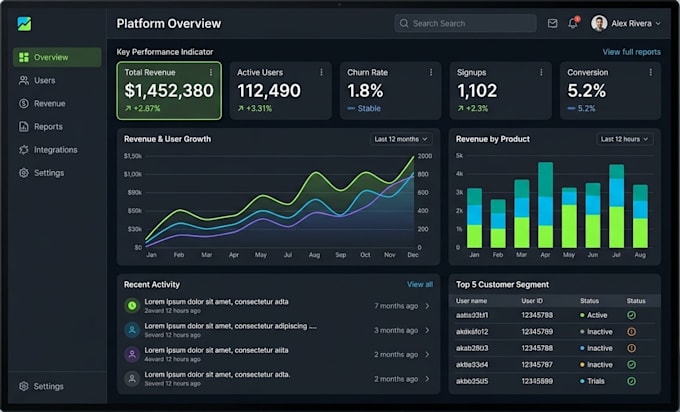Click the gray user activity icon
680x412 pixels.
pos(132,379)
